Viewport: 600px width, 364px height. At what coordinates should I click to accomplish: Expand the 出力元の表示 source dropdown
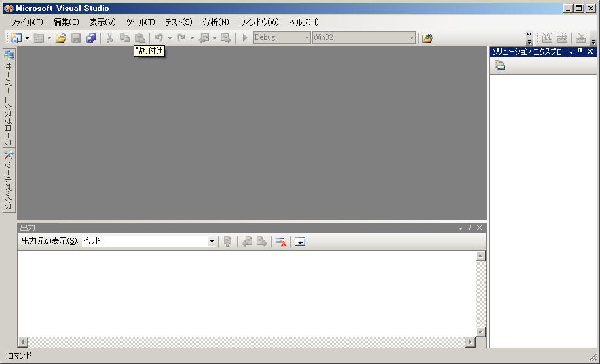pyautogui.click(x=212, y=242)
